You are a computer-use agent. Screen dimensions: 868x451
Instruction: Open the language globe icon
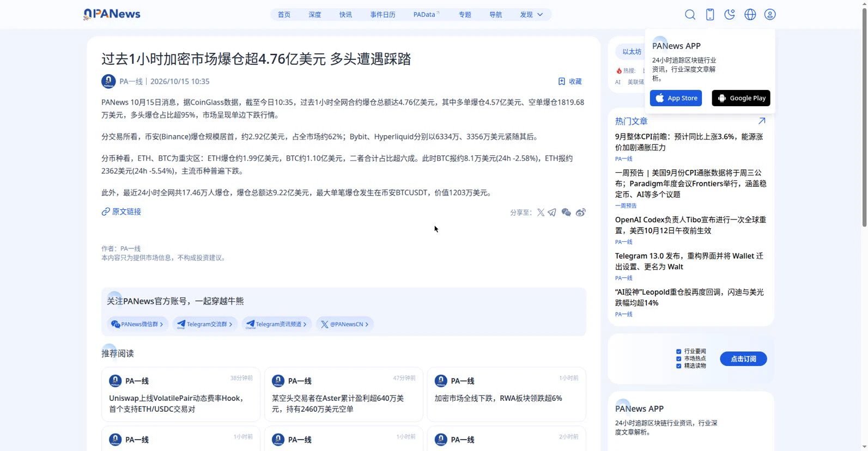pos(750,15)
